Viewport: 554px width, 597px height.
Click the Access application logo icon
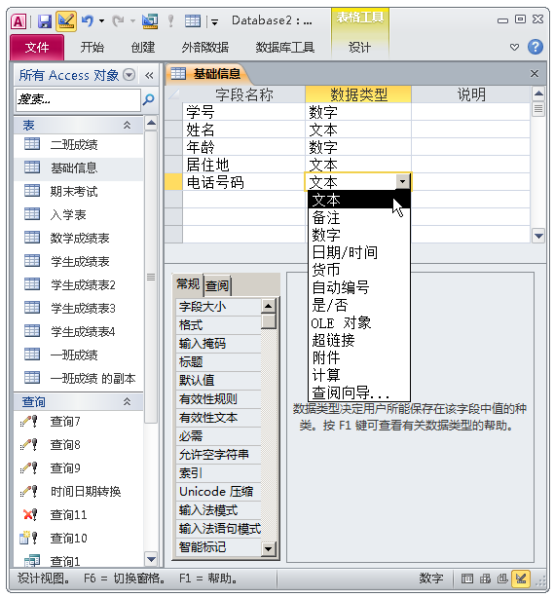coord(18,21)
